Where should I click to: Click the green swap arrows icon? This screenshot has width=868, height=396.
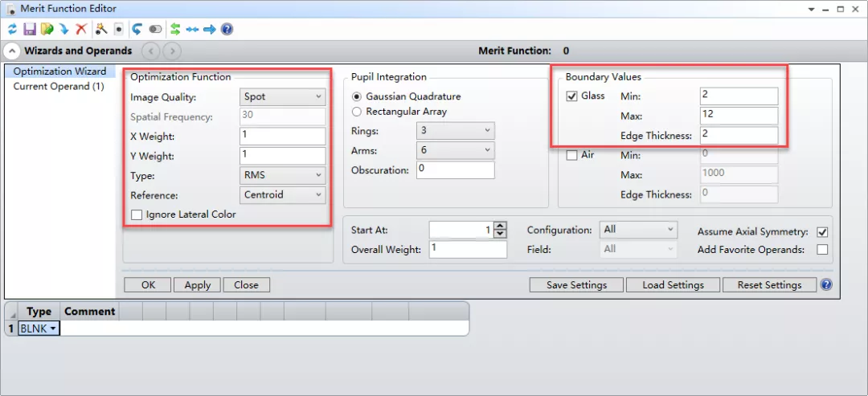pyautogui.click(x=174, y=29)
